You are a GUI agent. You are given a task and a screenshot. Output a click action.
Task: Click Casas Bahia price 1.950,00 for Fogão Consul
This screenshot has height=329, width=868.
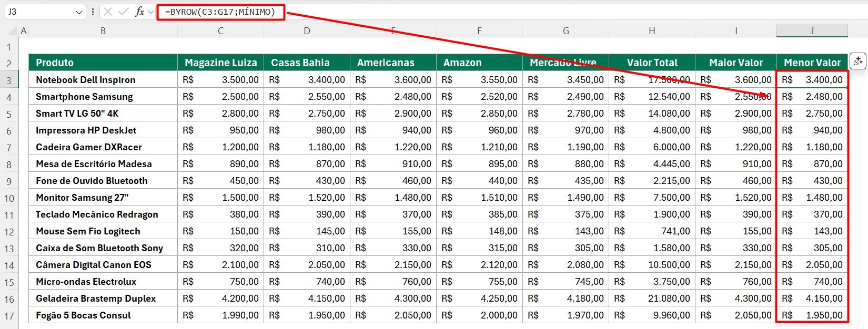[307, 315]
